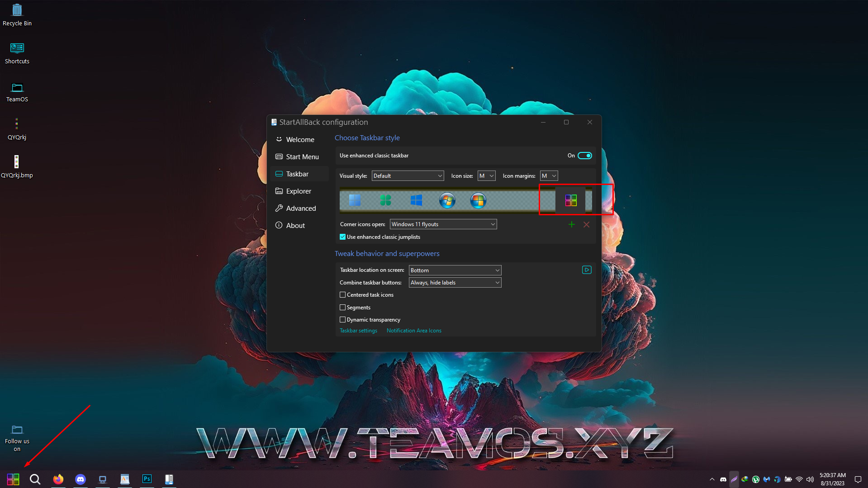Open Discord from the taskbar
Image resolution: width=868 pixels, height=488 pixels.
(x=81, y=479)
